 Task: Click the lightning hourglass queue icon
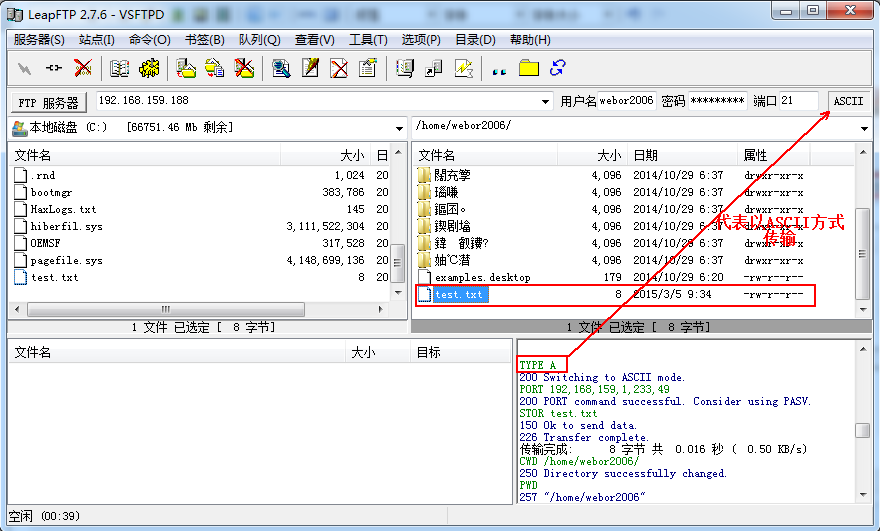[464, 68]
